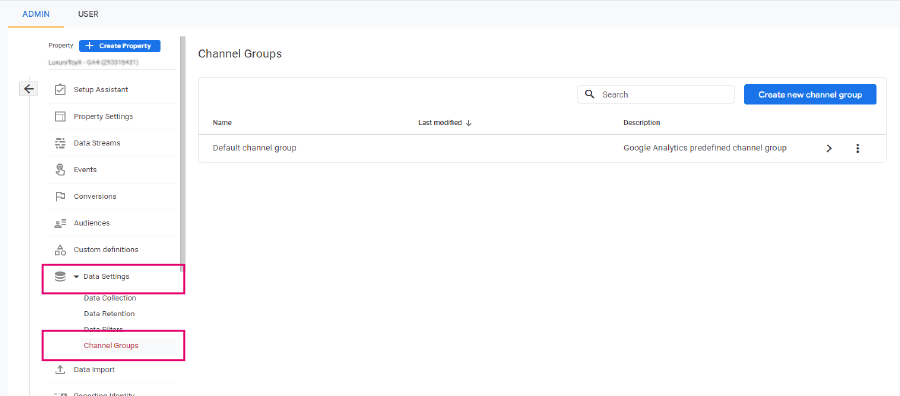Click the Property Settings layout icon
The width and height of the screenshot is (900, 396).
click(x=60, y=117)
